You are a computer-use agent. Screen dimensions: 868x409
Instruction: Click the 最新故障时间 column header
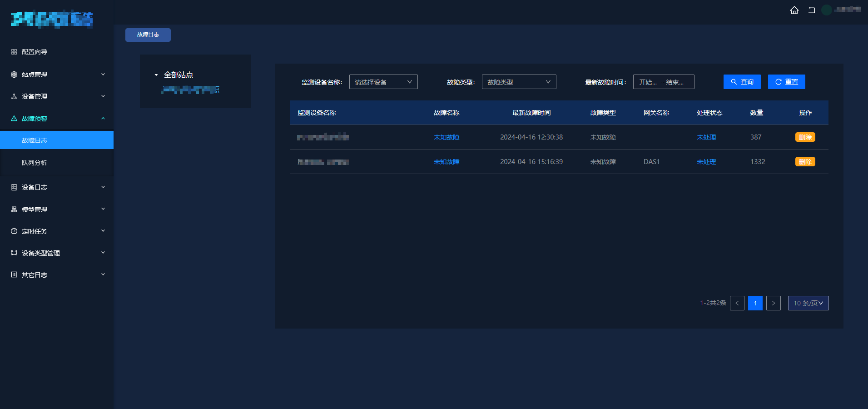[x=531, y=113]
